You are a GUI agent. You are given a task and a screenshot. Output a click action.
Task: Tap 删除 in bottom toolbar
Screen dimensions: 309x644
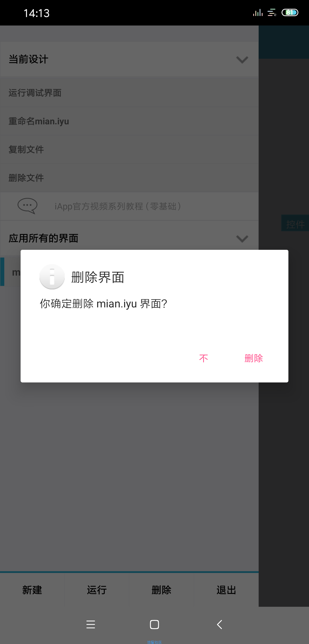click(x=161, y=590)
